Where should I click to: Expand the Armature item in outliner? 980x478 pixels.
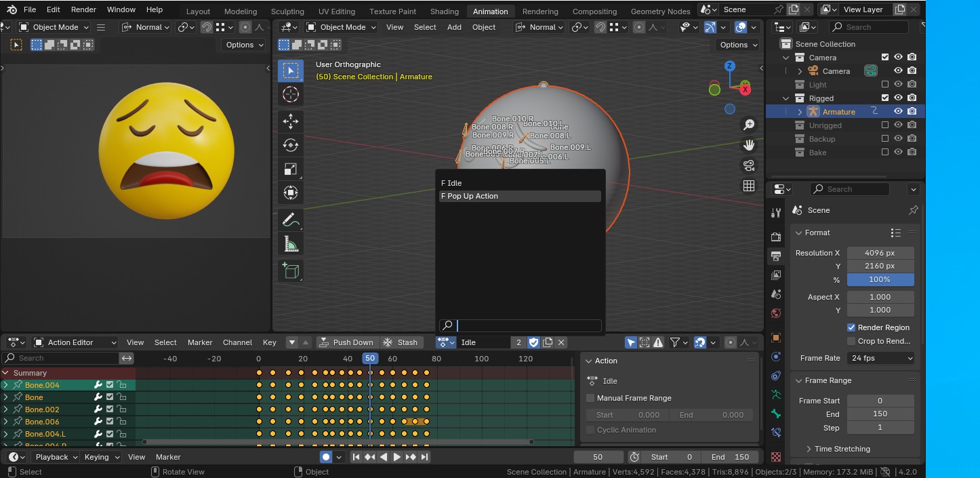(800, 112)
